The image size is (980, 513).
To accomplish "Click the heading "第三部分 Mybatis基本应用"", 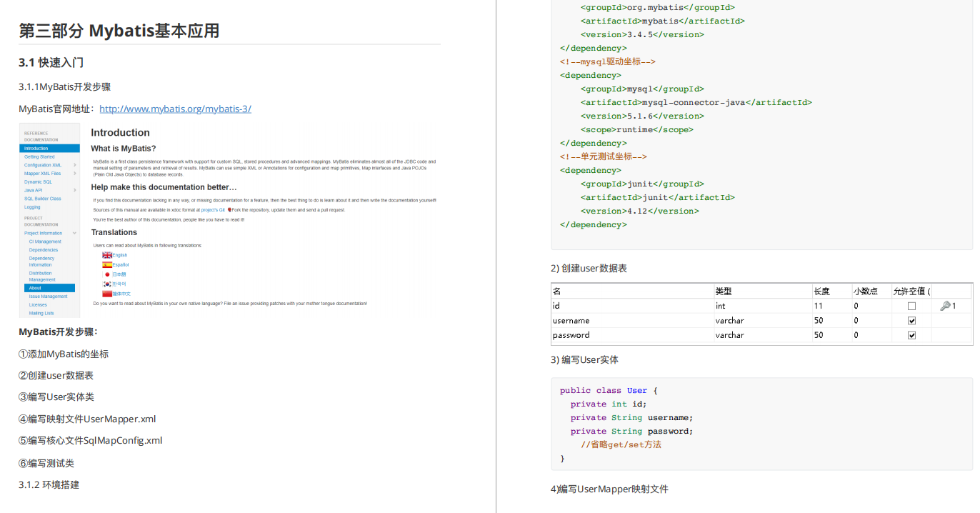I will (119, 31).
